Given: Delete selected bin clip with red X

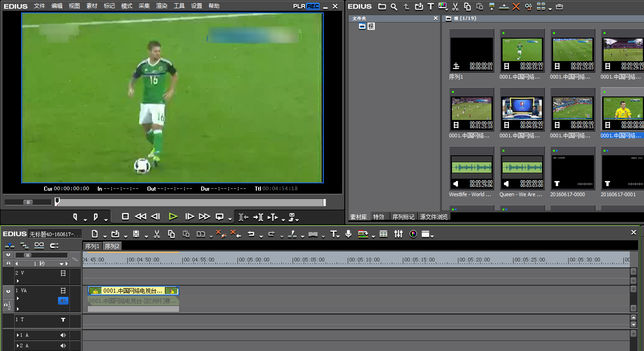Looking at the screenshot, I should pyautogui.click(x=516, y=6).
